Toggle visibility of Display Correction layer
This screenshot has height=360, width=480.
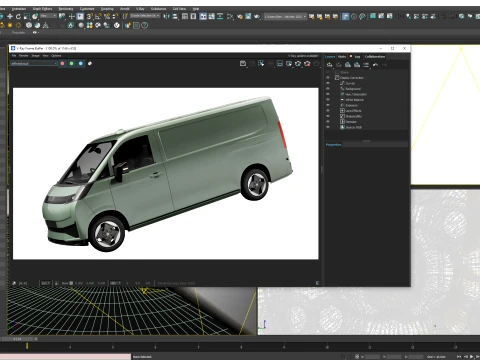[328, 78]
